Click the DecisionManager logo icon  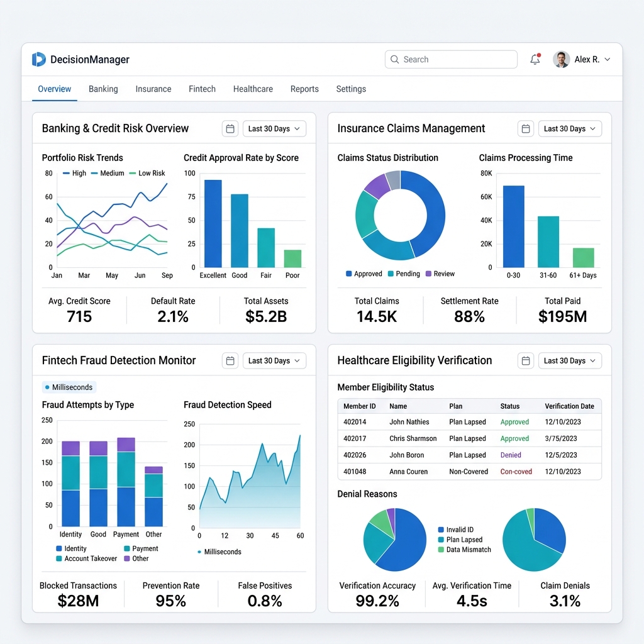click(x=39, y=60)
